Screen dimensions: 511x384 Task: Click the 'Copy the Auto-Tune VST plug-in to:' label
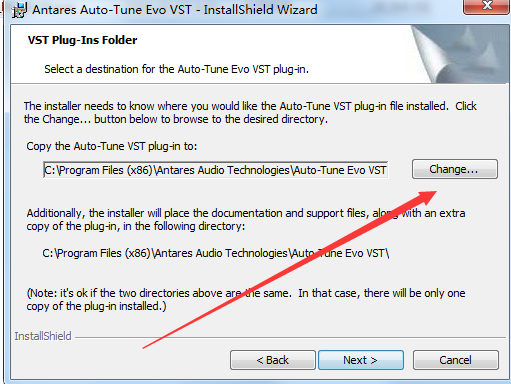[x=112, y=146]
